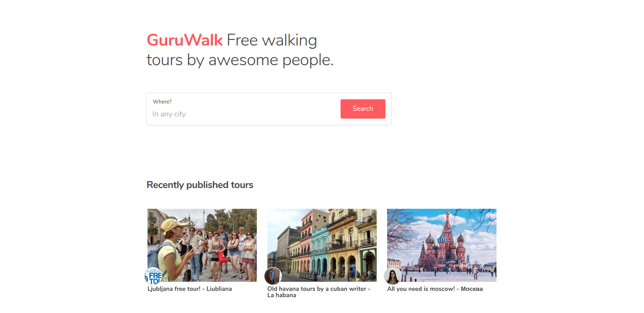Open 'Old havana tours by a cuban writer' link
The width and height of the screenshot is (644, 313).
[x=319, y=289]
